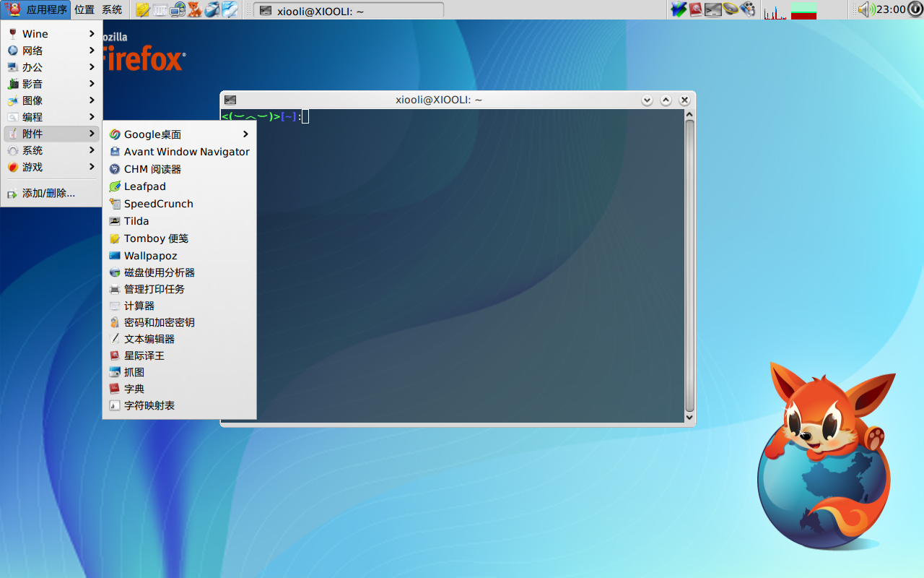
Task: Launch 字符映射表 character map
Action: tap(180, 405)
